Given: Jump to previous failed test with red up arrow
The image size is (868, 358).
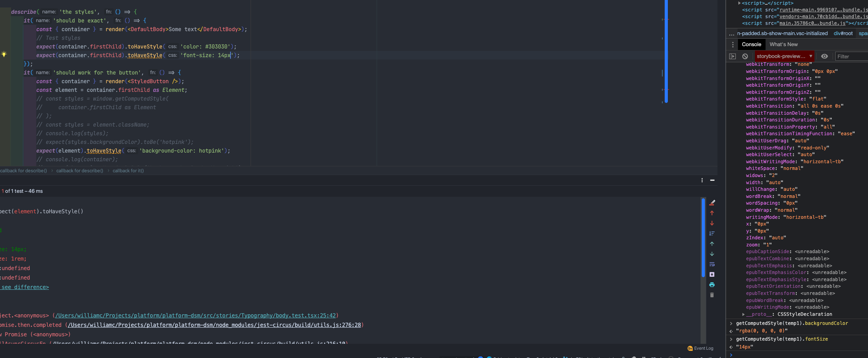Looking at the screenshot, I should 712,213.
